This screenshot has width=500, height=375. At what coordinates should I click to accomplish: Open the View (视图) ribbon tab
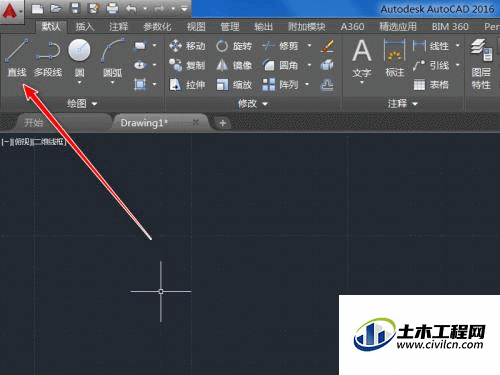click(196, 26)
